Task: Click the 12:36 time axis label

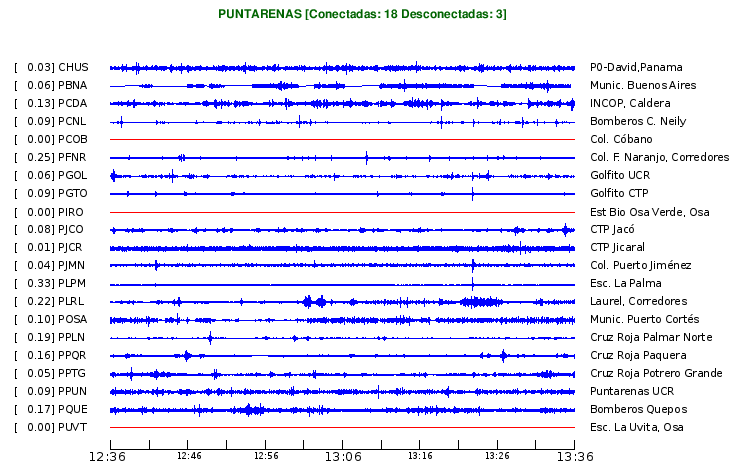Action: point(107,456)
